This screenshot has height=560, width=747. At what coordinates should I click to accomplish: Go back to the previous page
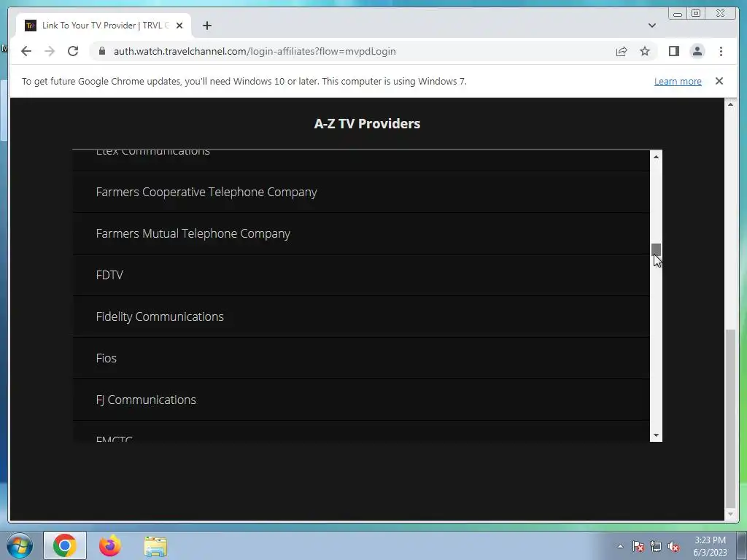coord(26,51)
